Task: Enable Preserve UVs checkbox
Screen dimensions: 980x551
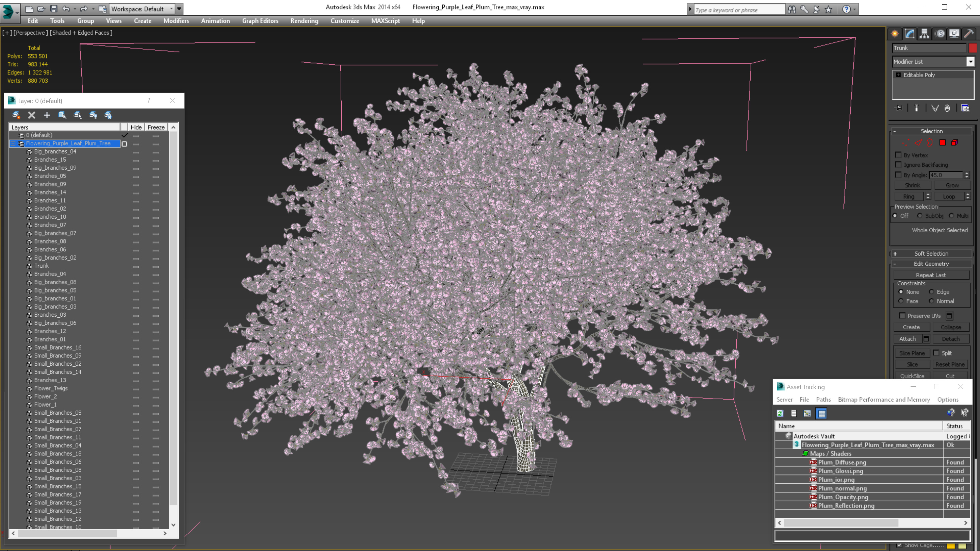Action: pos(902,316)
